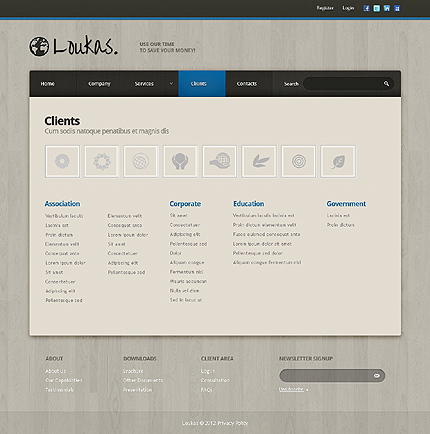Click the search magnifier icon
The image size is (430, 434).
(x=386, y=84)
